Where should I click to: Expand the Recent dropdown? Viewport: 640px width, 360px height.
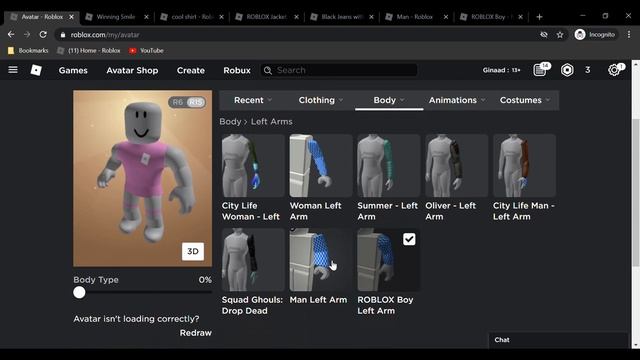(x=253, y=100)
